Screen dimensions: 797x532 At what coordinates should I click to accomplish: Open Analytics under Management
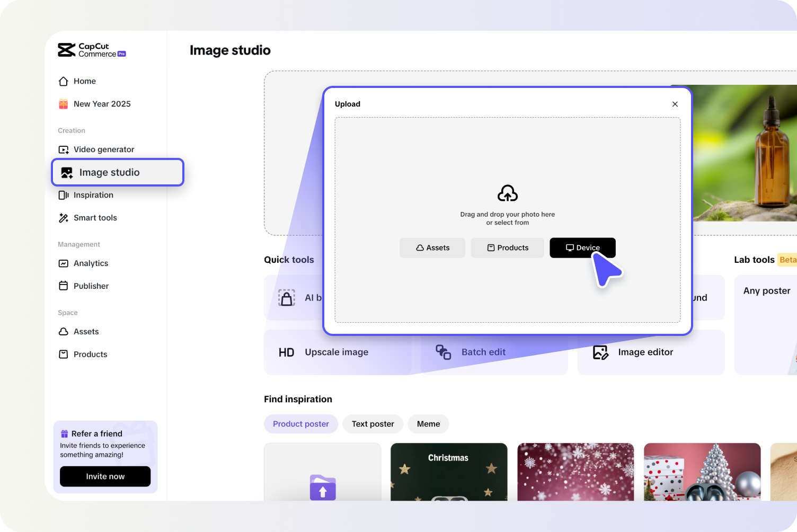point(91,263)
